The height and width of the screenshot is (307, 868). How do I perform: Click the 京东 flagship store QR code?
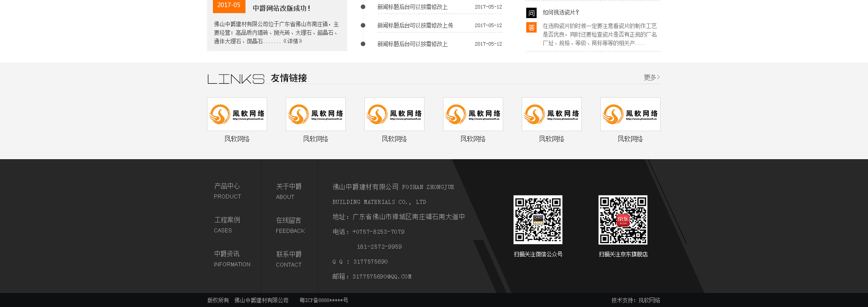pyautogui.click(x=623, y=220)
